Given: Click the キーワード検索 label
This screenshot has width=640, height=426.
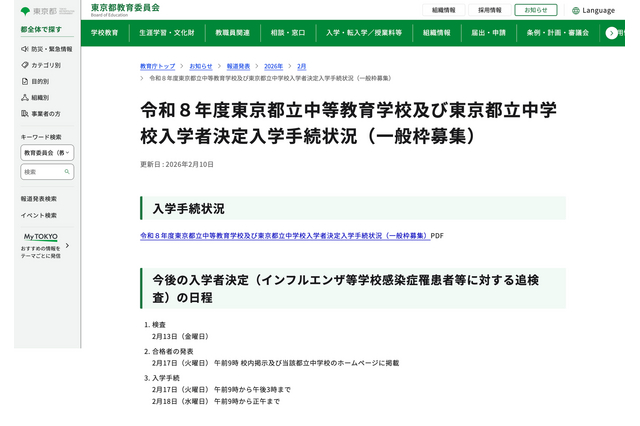Looking at the screenshot, I should 41,137.
